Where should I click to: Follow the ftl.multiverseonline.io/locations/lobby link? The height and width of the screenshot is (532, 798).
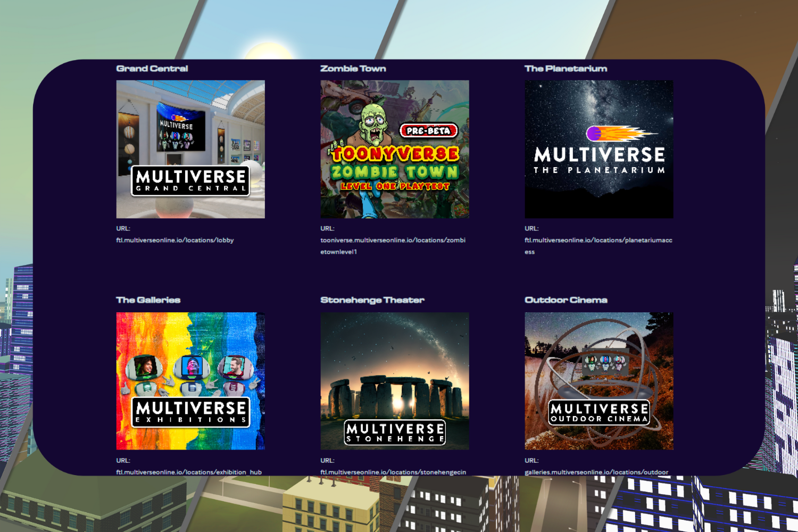[x=175, y=240]
